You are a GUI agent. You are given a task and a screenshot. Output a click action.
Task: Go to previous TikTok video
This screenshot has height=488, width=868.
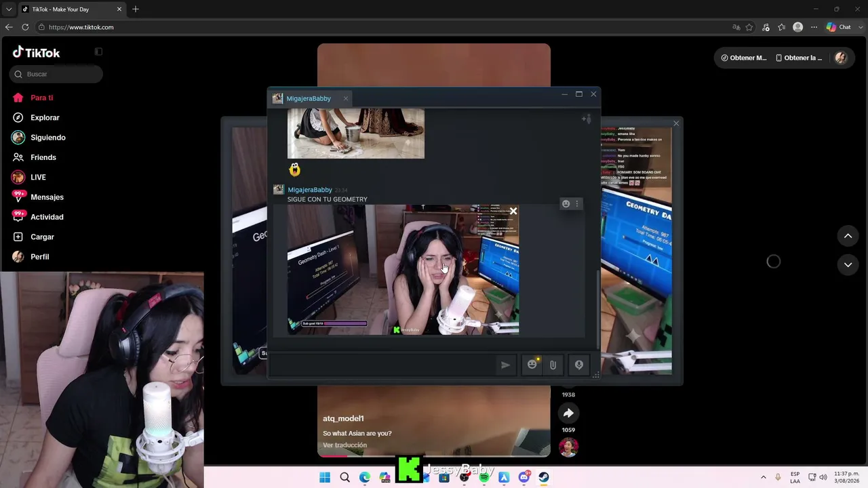coord(848,236)
